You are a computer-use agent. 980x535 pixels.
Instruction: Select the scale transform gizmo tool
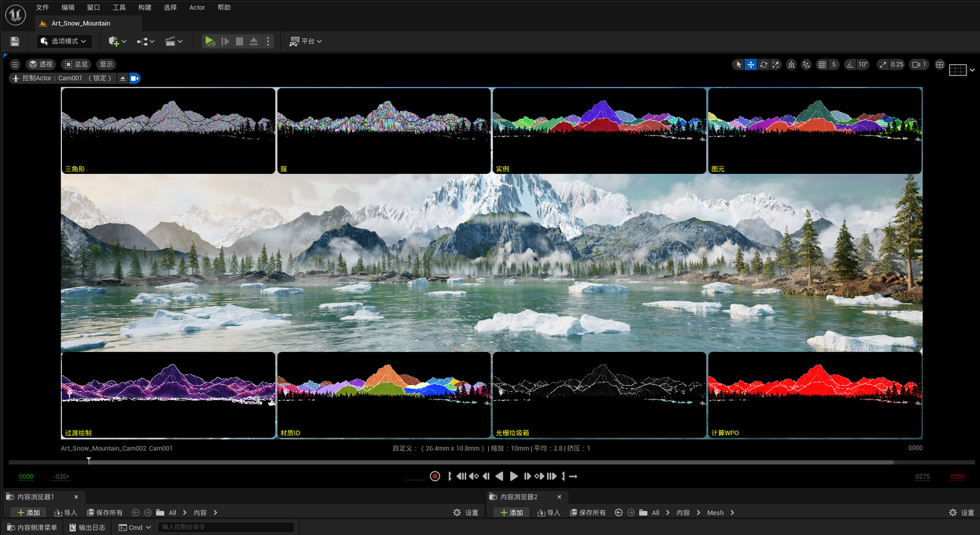[x=775, y=64]
